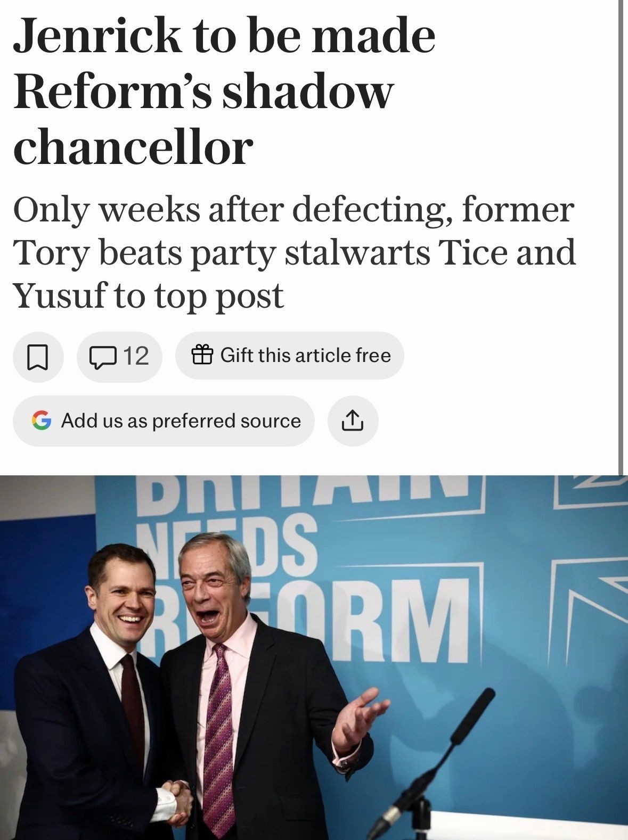Open the article's handshake photo
The width and height of the screenshot is (628, 840).
tap(314, 657)
